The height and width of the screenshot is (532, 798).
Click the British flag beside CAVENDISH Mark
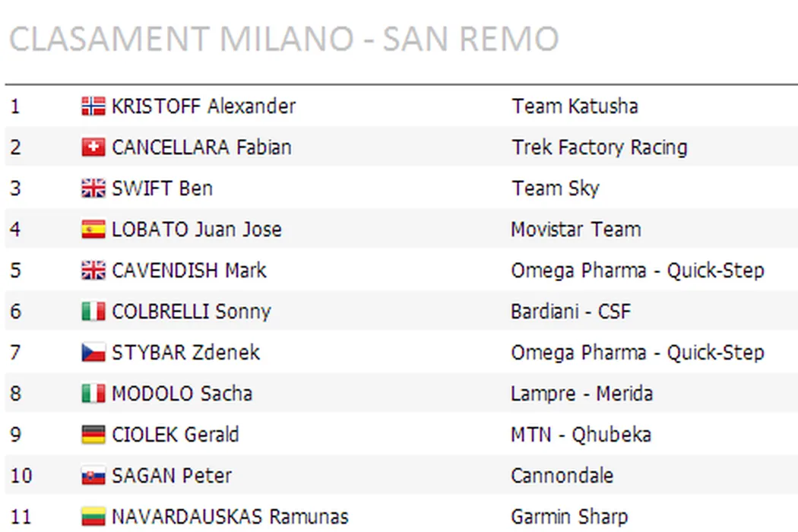93,271
